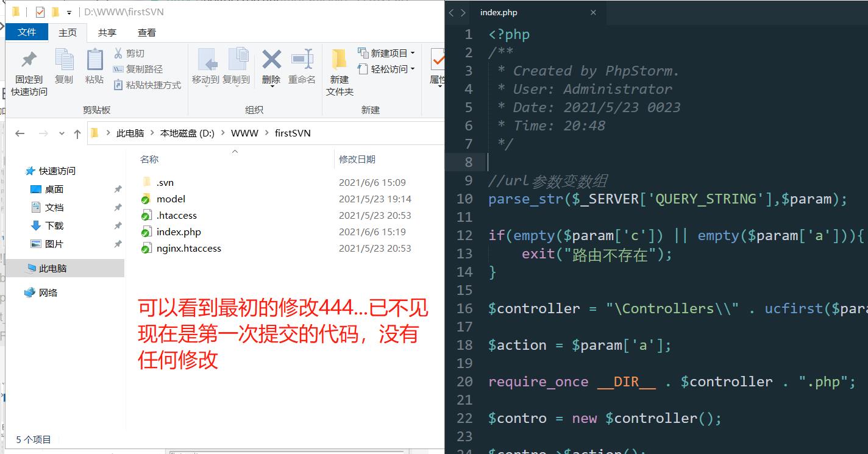Click the Properties (属性) ribbon icon
868x454 pixels.
[x=437, y=60]
